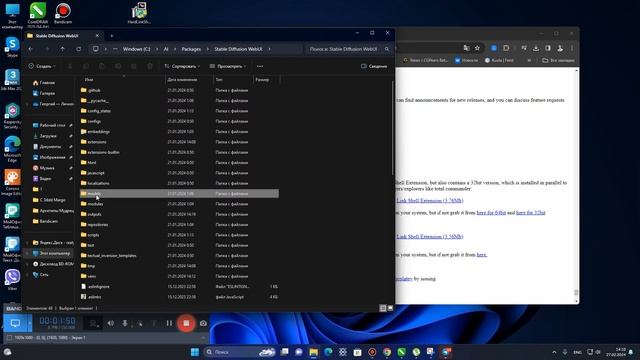Expand the Сеть tree node
Image resolution: width=640 pixels, height=360 pixels.
(x=27, y=275)
